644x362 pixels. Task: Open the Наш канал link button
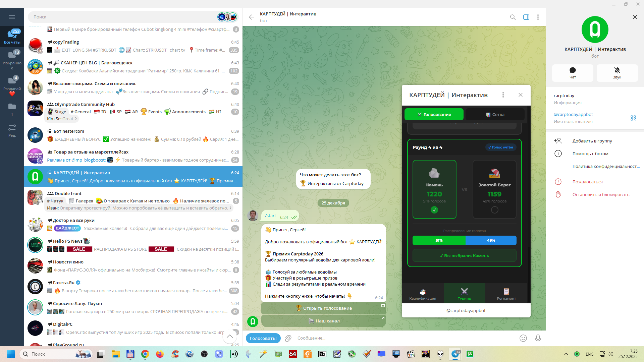click(323, 321)
